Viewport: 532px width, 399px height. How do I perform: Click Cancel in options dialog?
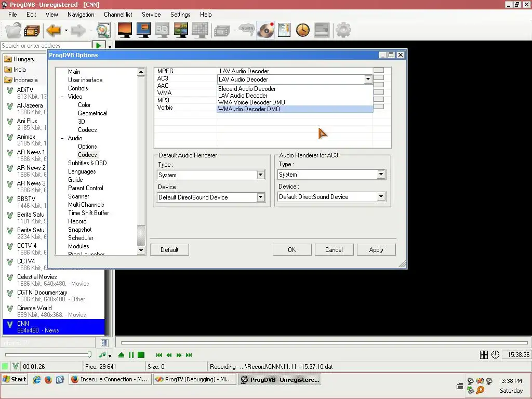(334, 250)
